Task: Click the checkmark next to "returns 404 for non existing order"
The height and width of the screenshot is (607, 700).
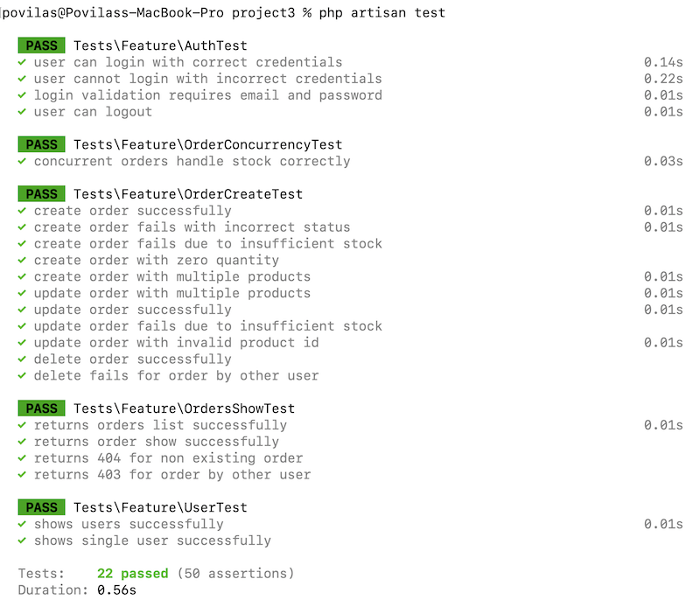Action: (21, 458)
